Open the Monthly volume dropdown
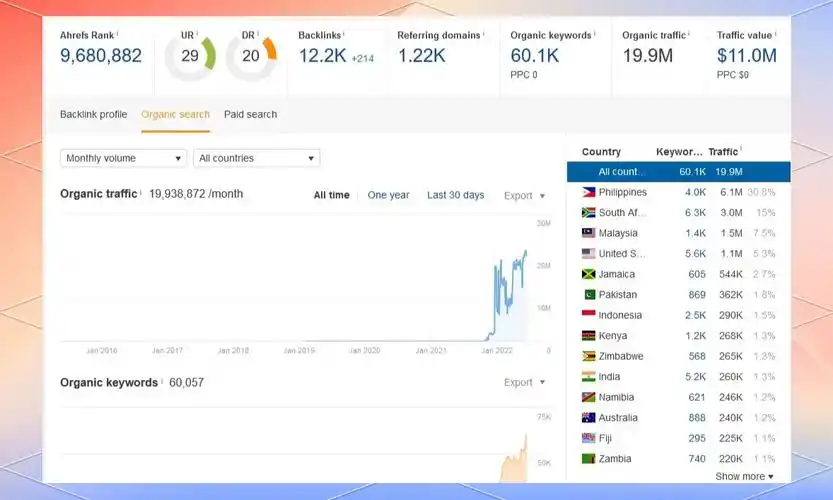This screenshot has width=833, height=500. (x=124, y=158)
